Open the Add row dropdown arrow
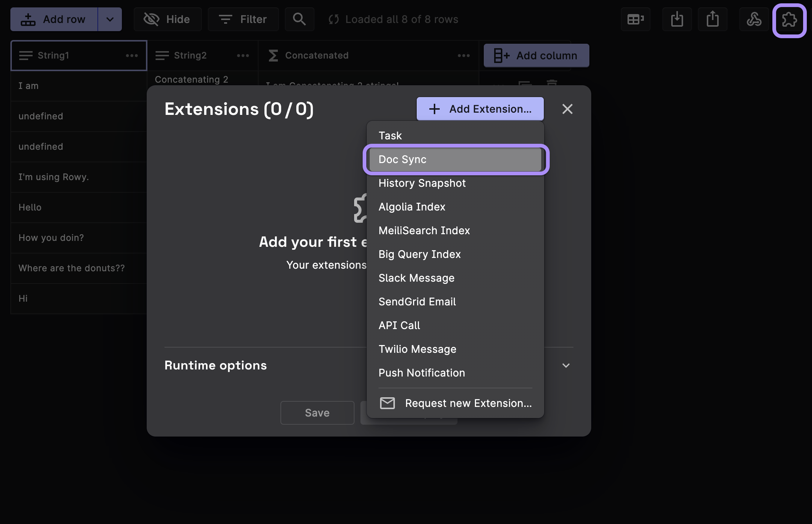The width and height of the screenshot is (812, 524). pyautogui.click(x=110, y=19)
